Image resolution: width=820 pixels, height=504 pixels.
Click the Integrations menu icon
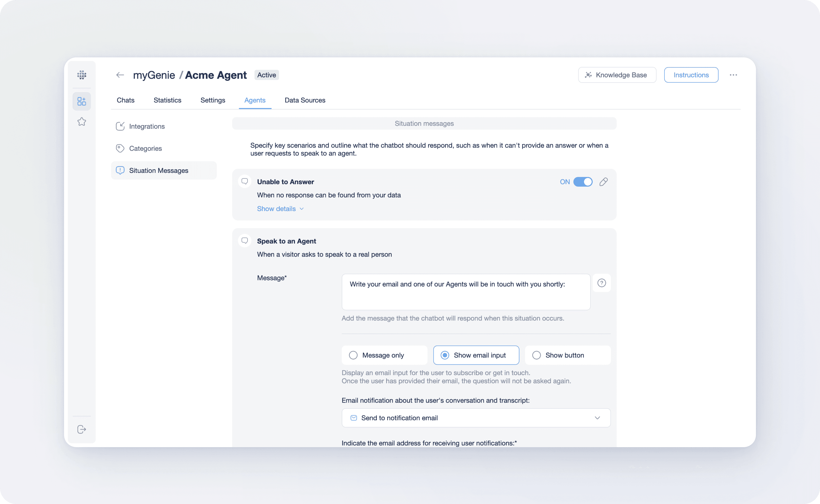[120, 126]
